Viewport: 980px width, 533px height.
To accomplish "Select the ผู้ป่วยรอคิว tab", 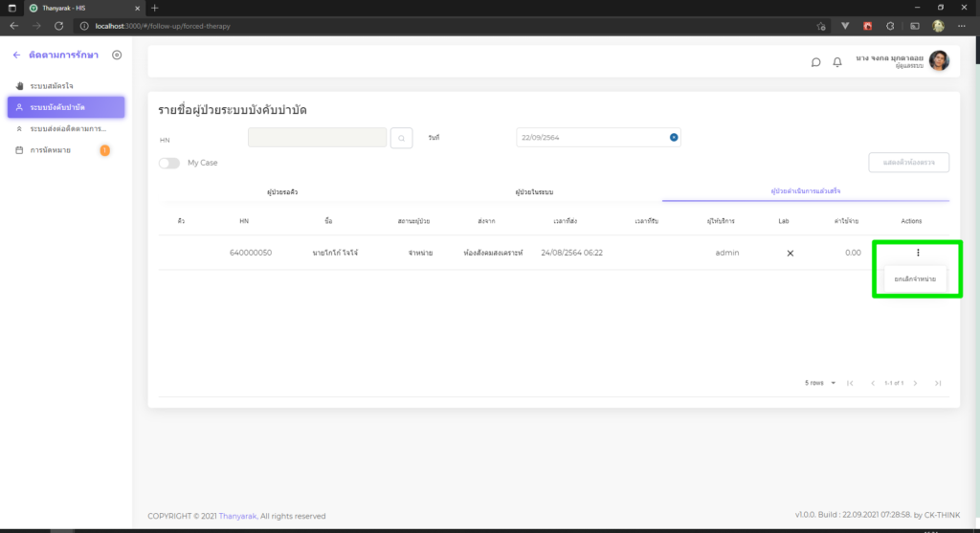I will pyautogui.click(x=283, y=192).
